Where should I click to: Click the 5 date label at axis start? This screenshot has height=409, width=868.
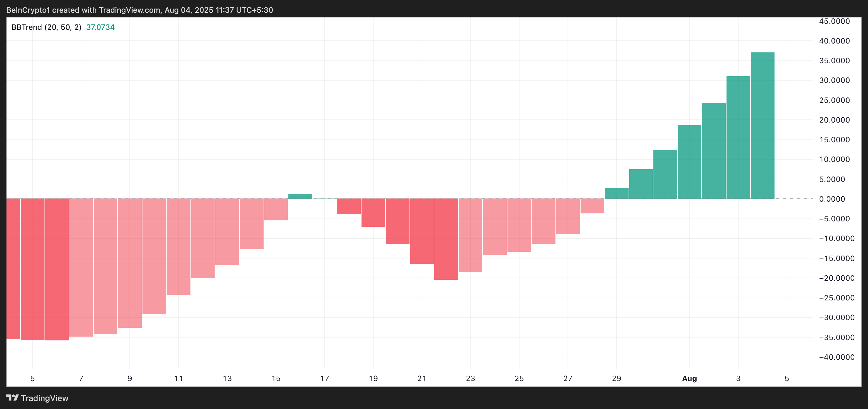(x=32, y=379)
